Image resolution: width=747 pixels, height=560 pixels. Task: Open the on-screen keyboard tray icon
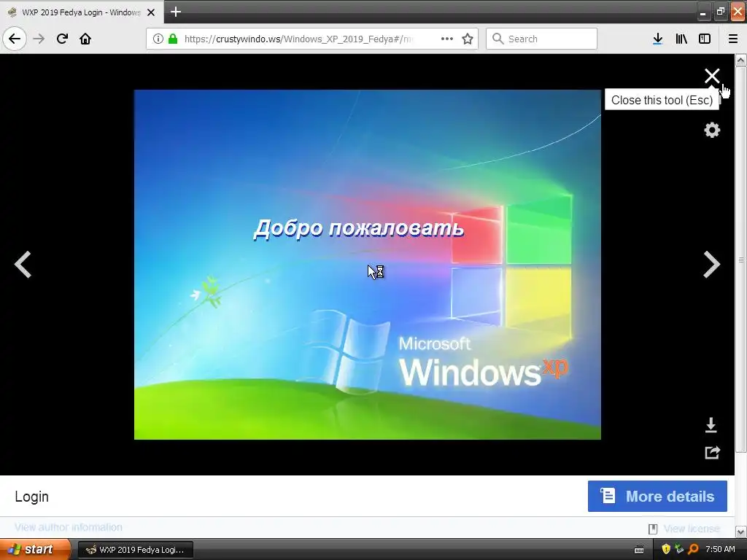pyautogui.click(x=639, y=550)
